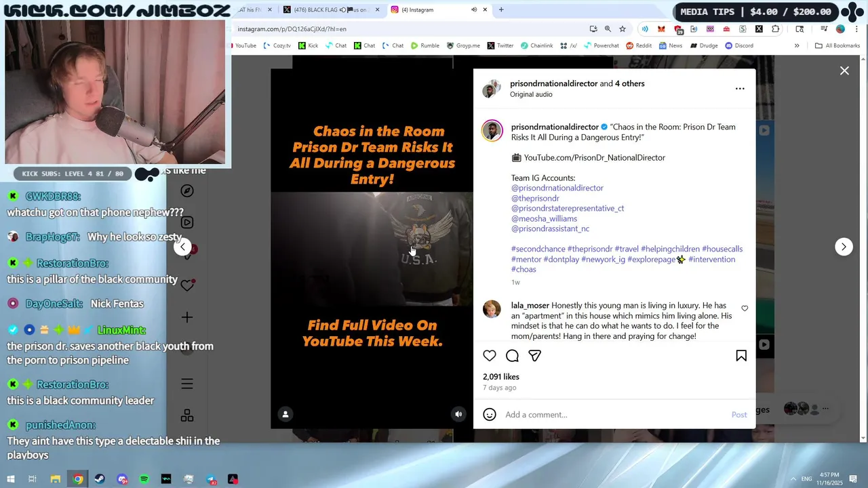This screenshot has height=488, width=868.
Task: Save the post with the bookmark icon
Action: point(741,356)
